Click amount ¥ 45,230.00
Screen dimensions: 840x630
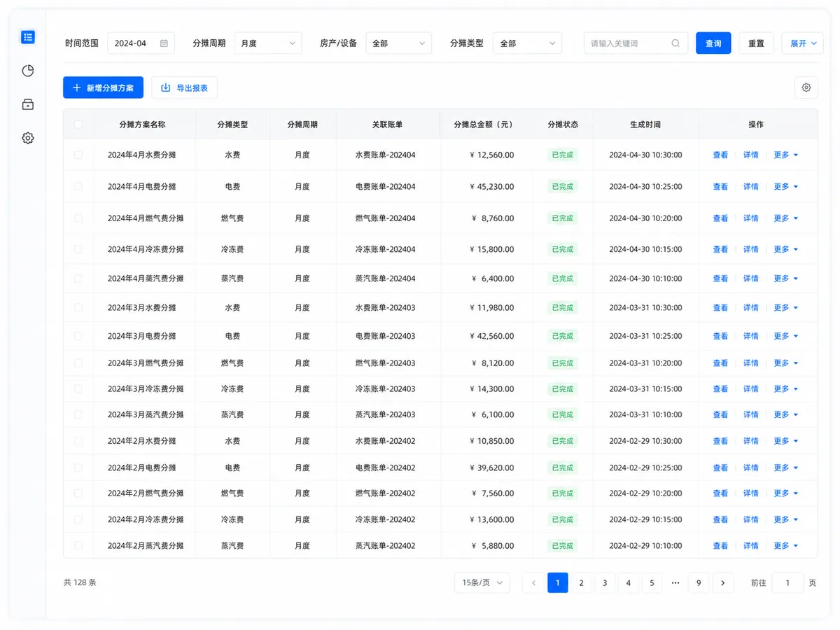(x=492, y=187)
